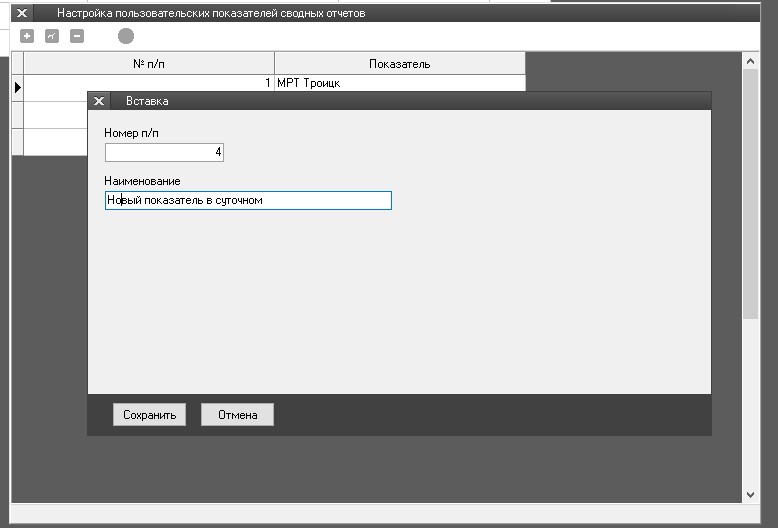The image size is (778, 528).
Task: Select the МРТ Троицк cell
Action: [x=399, y=83]
